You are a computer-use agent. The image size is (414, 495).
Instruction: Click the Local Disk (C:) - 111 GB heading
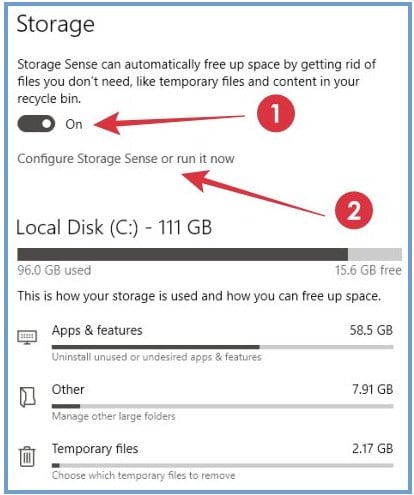pyautogui.click(x=114, y=228)
